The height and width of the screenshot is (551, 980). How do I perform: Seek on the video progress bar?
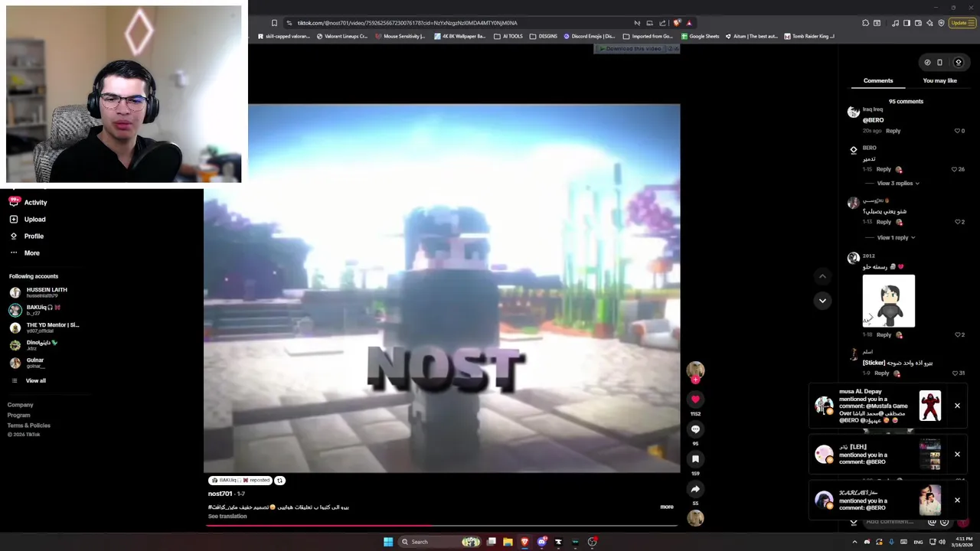(x=442, y=526)
